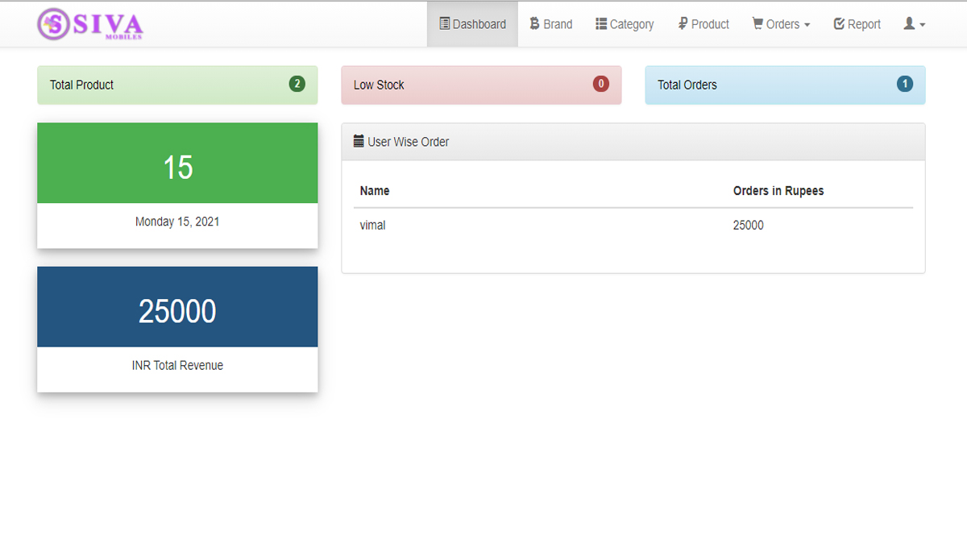This screenshot has width=967, height=560.
Task: Click the Report checkmark icon
Action: pyautogui.click(x=839, y=24)
